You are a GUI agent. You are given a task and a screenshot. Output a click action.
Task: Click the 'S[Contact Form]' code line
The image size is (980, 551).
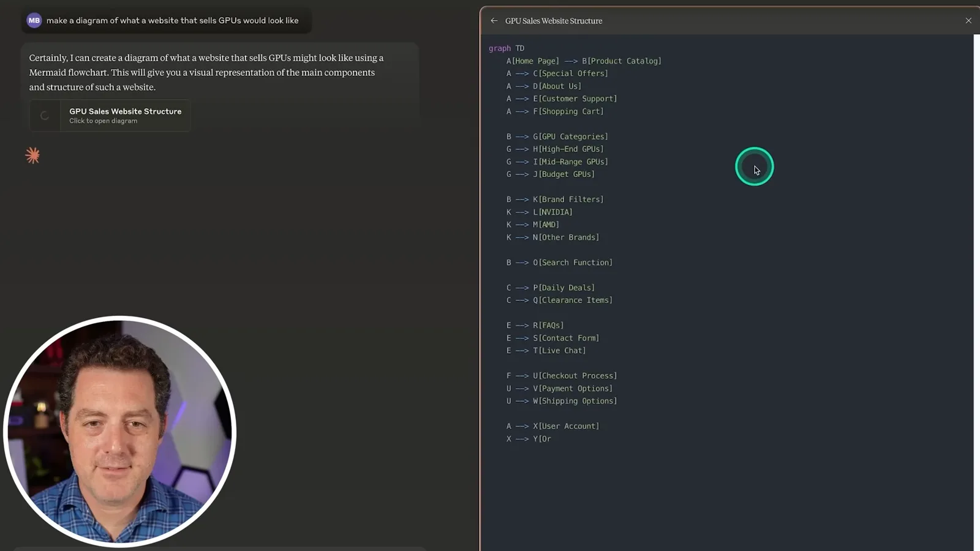pos(553,338)
